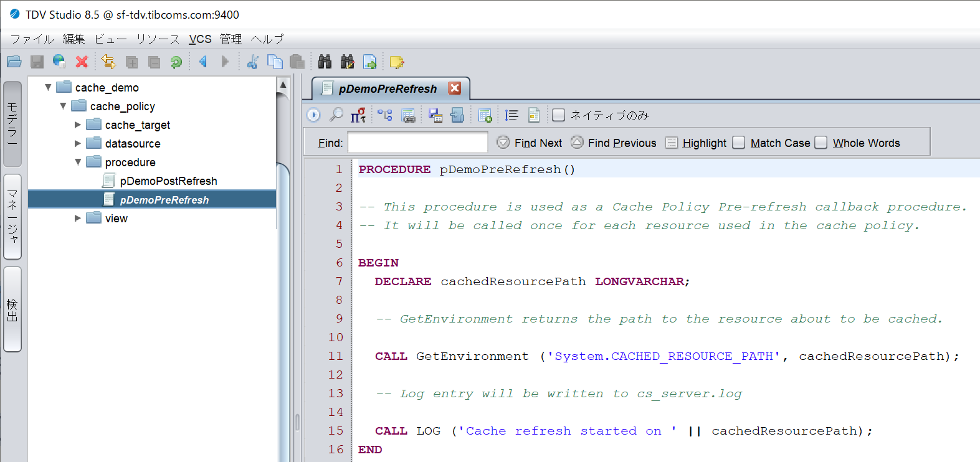The height and width of the screenshot is (462, 980).
Task: Expand the cache_target folder
Action: 78,125
